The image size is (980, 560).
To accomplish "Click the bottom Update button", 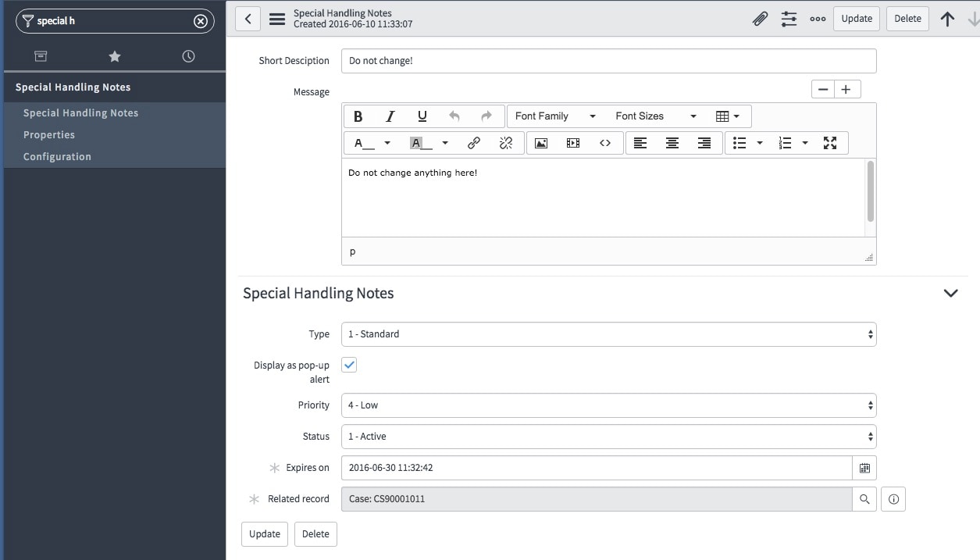I will (x=265, y=534).
